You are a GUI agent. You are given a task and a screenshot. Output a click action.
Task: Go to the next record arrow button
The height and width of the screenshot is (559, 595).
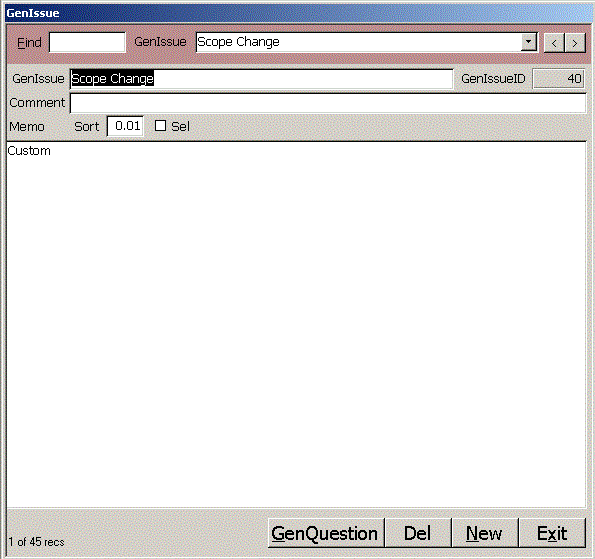click(575, 43)
